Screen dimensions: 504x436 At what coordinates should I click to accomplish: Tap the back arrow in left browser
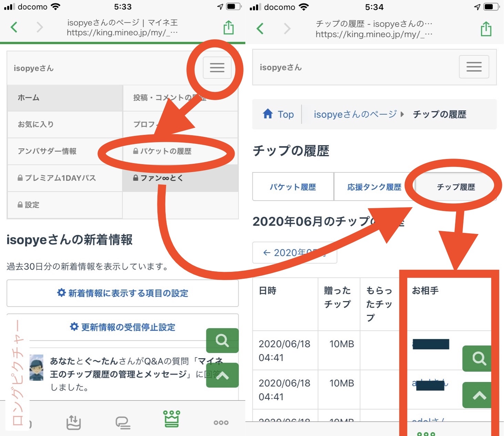tap(14, 27)
